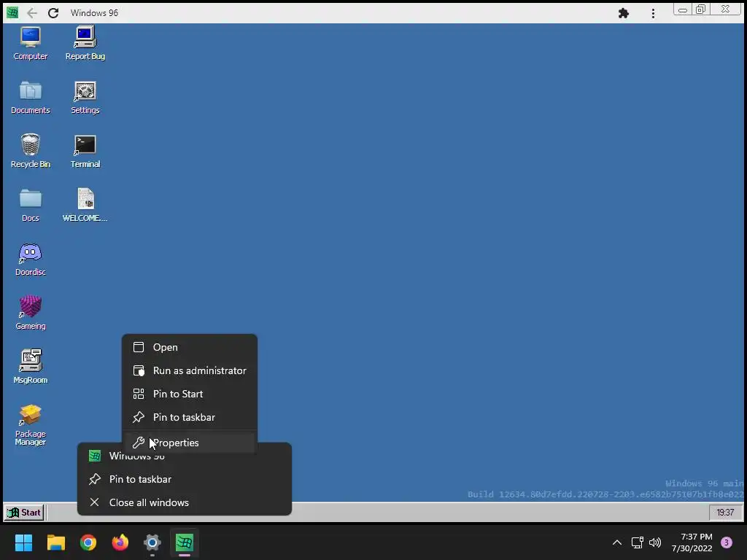Launch Firefox from the taskbar

[x=120, y=542]
